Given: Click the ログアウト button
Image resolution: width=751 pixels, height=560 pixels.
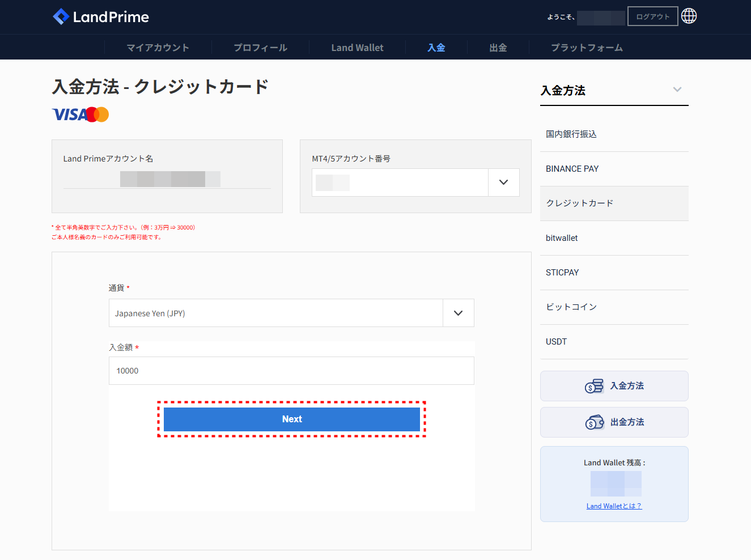Looking at the screenshot, I should coord(653,16).
